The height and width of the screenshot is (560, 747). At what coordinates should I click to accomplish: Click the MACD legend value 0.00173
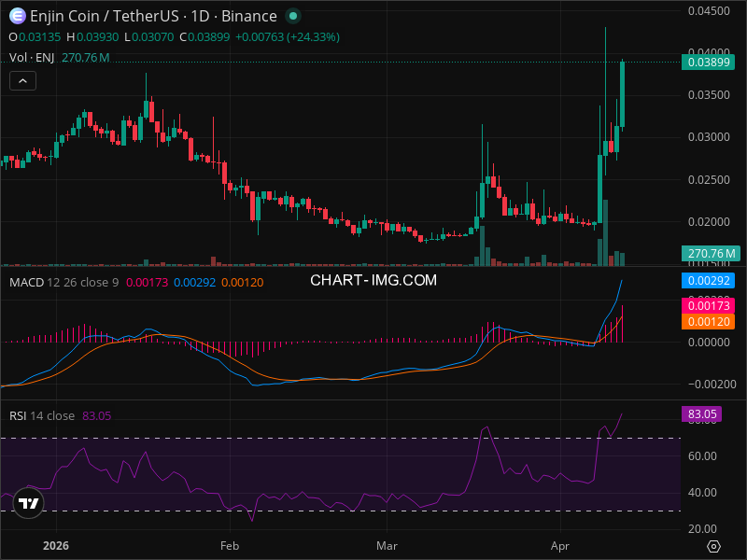[x=147, y=283]
